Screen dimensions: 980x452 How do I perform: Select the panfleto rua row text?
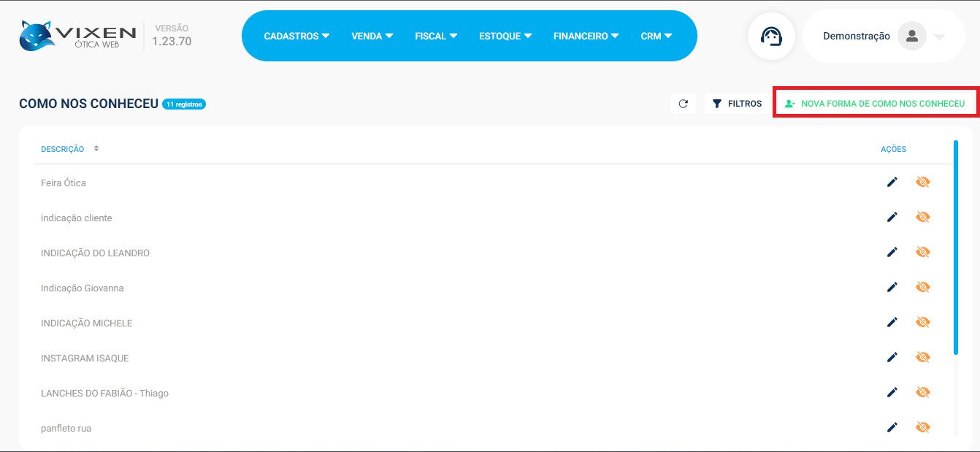pos(66,428)
